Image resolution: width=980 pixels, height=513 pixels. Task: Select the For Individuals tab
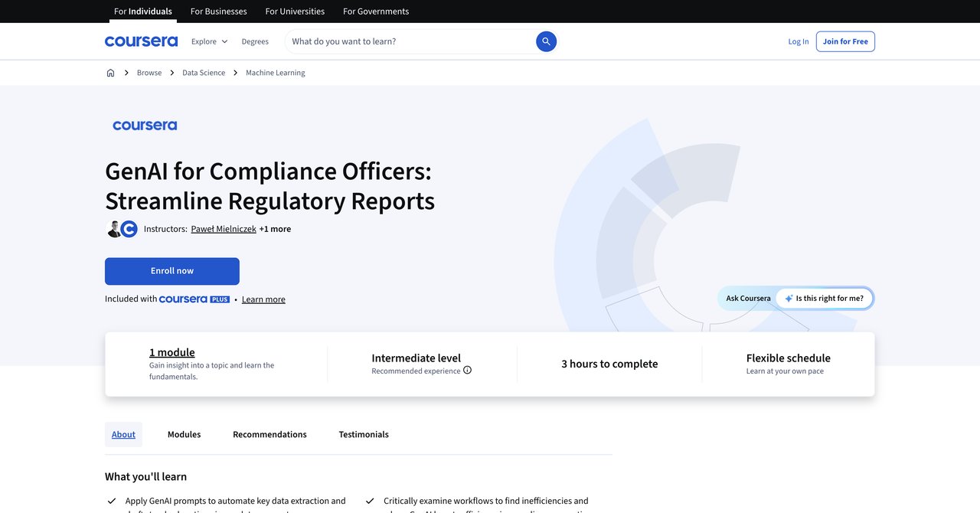coord(143,11)
